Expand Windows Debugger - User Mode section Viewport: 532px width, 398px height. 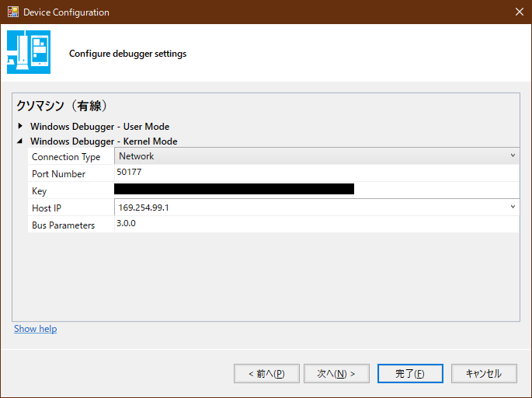(20, 126)
